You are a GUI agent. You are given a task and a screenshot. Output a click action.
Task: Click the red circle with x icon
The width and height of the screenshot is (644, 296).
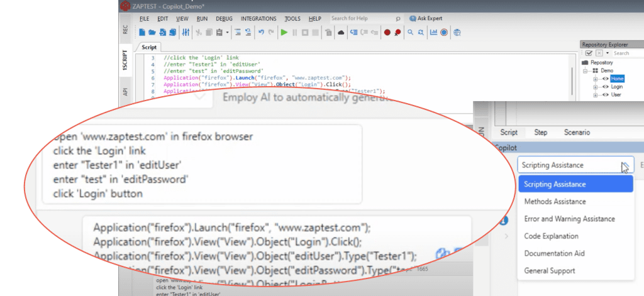coord(397,32)
